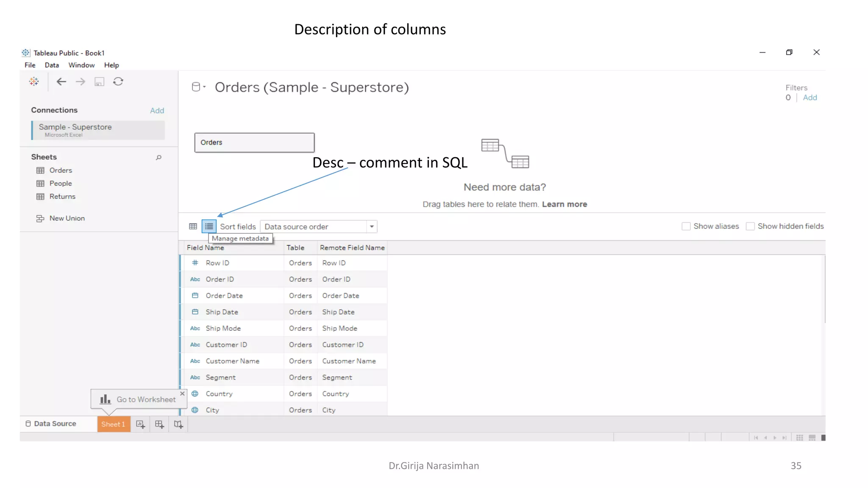Click the Tableau start page logo icon
Image resolution: width=868 pixels, height=488 pixels.
[34, 81]
